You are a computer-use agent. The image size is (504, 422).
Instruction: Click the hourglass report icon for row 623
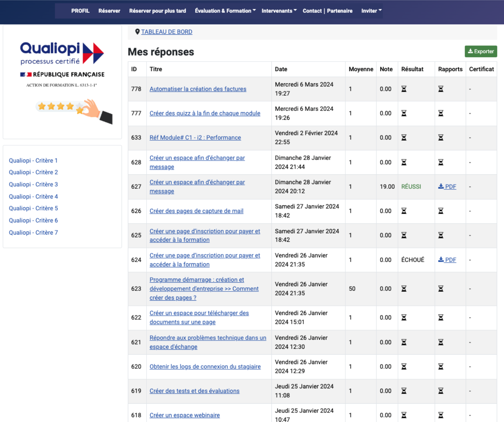441,289
